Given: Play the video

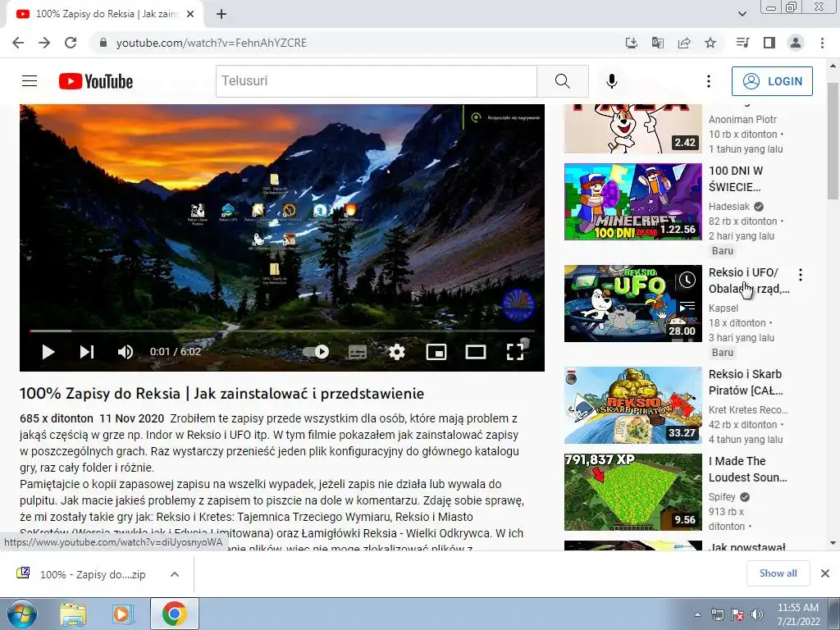Looking at the screenshot, I should click(x=48, y=352).
